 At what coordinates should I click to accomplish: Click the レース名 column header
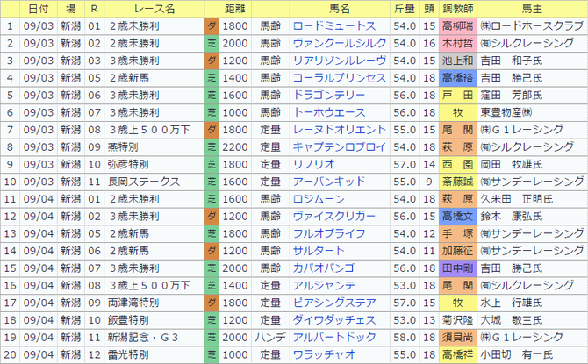point(154,9)
